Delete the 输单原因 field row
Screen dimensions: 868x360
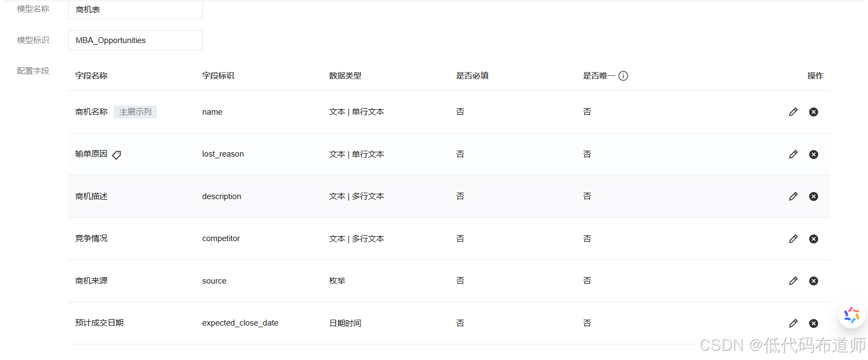click(814, 154)
